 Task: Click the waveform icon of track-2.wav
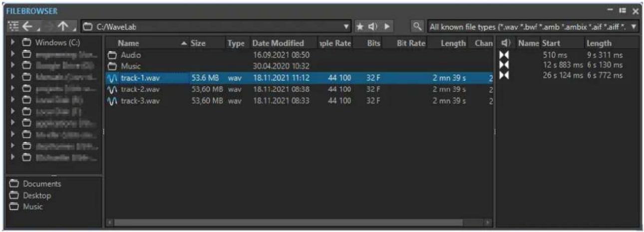coord(112,89)
